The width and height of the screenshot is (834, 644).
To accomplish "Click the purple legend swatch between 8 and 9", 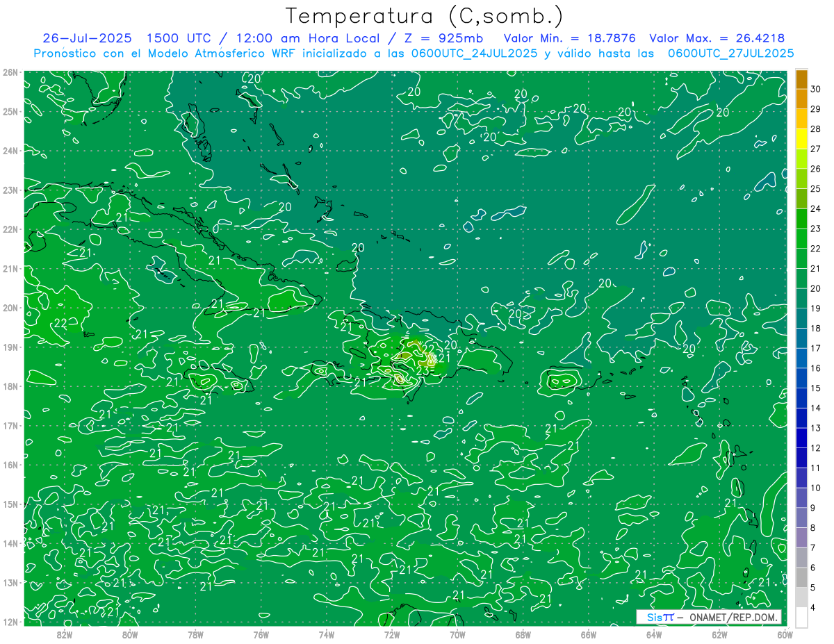I will pos(801,518).
